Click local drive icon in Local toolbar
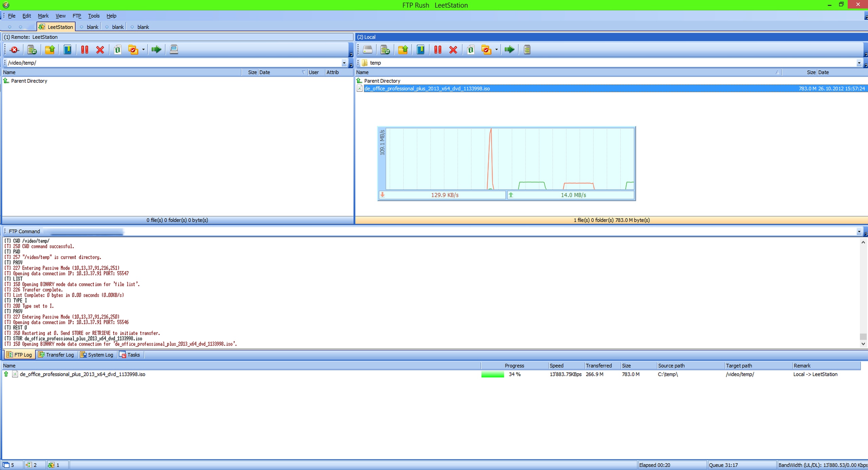Screen dimensions: 868x470 pyautogui.click(x=368, y=50)
